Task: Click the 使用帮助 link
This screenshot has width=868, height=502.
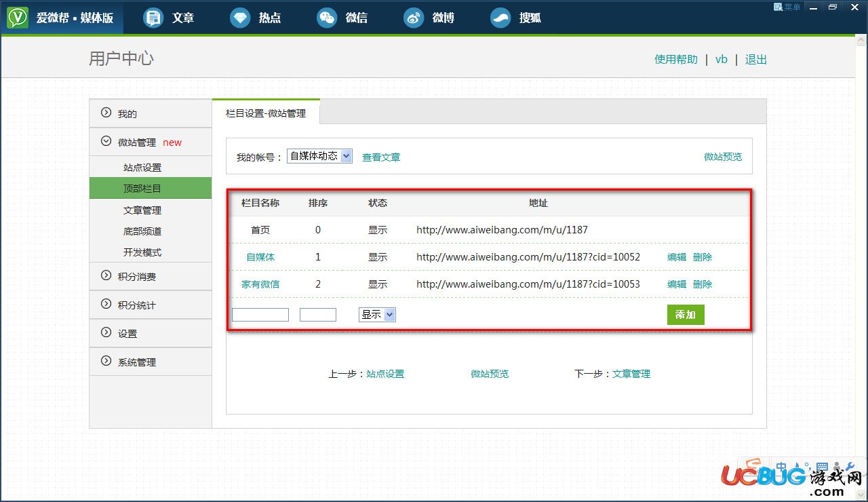Action: coord(676,59)
